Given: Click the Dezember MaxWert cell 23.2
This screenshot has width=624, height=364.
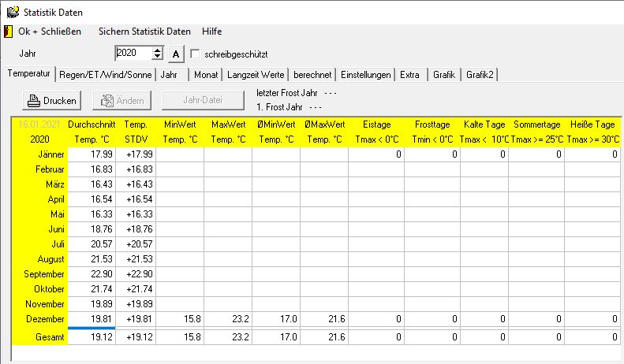Looking at the screenshot, I should pyautogui.click(x=228, y=320).
